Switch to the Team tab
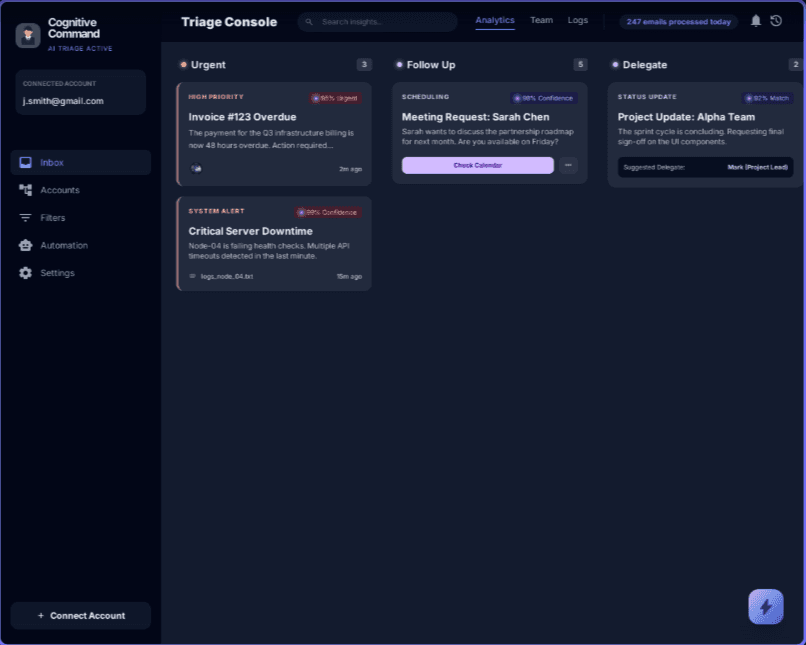Screen dimensions: 806x645 pyautogui.click(x=541, y=20)
